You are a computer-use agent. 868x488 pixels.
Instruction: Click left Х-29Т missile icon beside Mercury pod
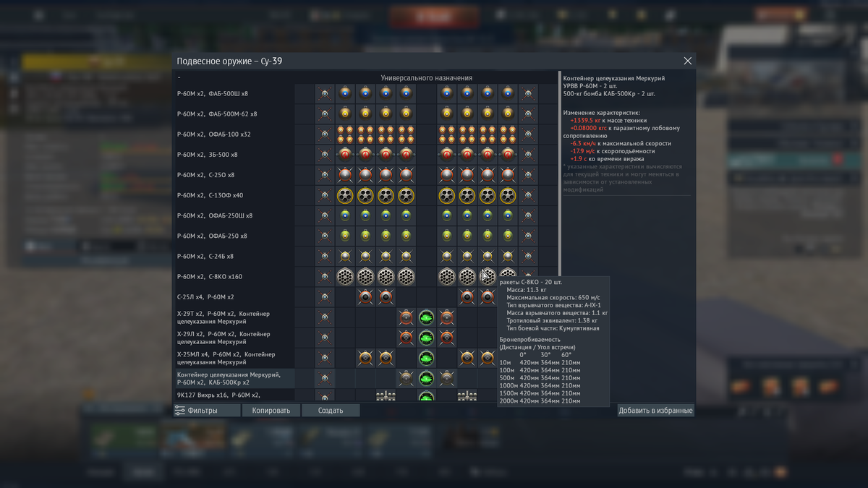(x=407, y=317)
